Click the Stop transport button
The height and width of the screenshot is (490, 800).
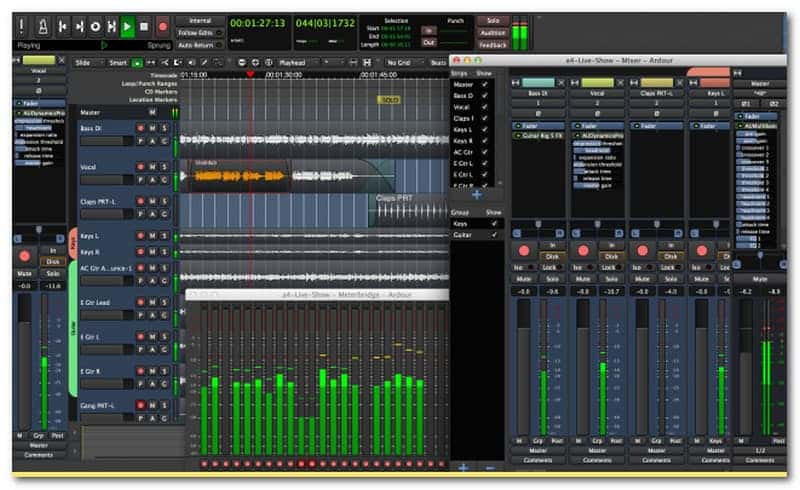click(144, 26)
